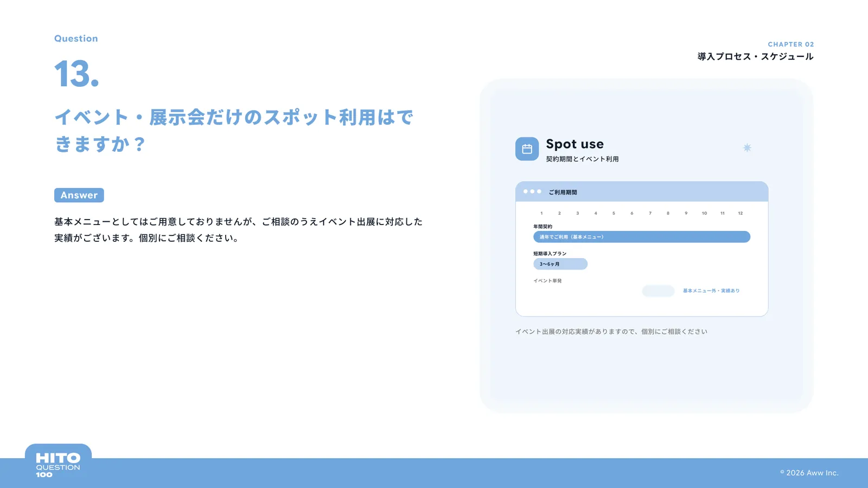Click the three window dots in the ご利用期間 header
The height and width of the screenshot is (488, 868).
tap(532, 191)
